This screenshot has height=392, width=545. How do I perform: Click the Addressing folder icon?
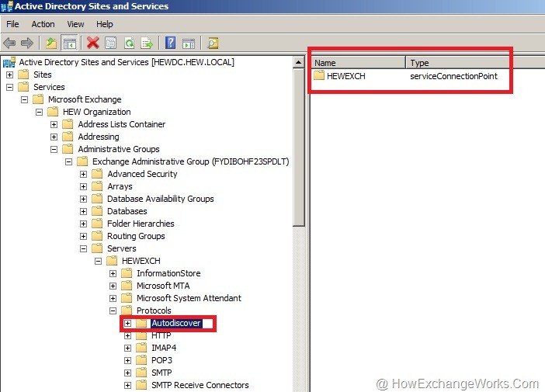point(68,137)
